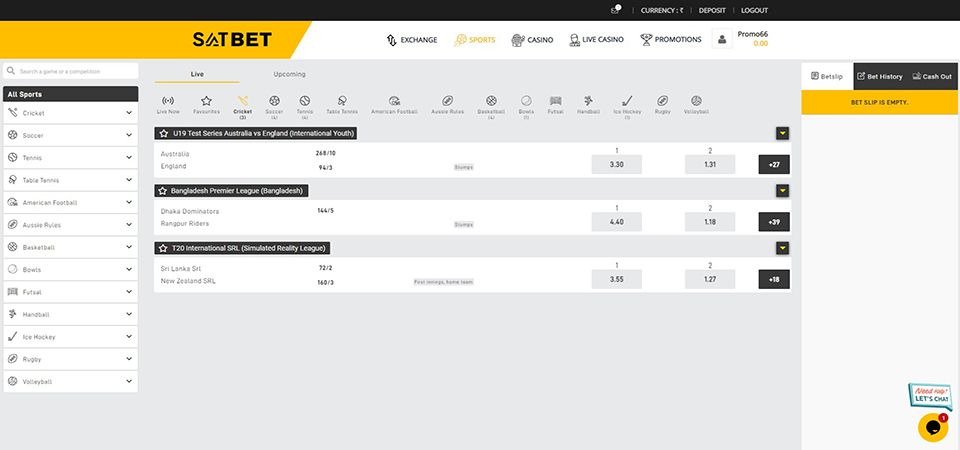The width and height of the screenshot is (960, 450).
Task: Choose the Futsal filter icon
Action: coord(555,101)
